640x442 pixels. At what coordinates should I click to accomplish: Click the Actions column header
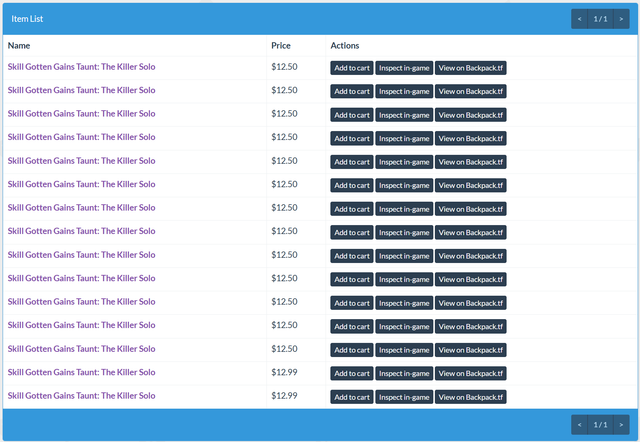(345, 45)
